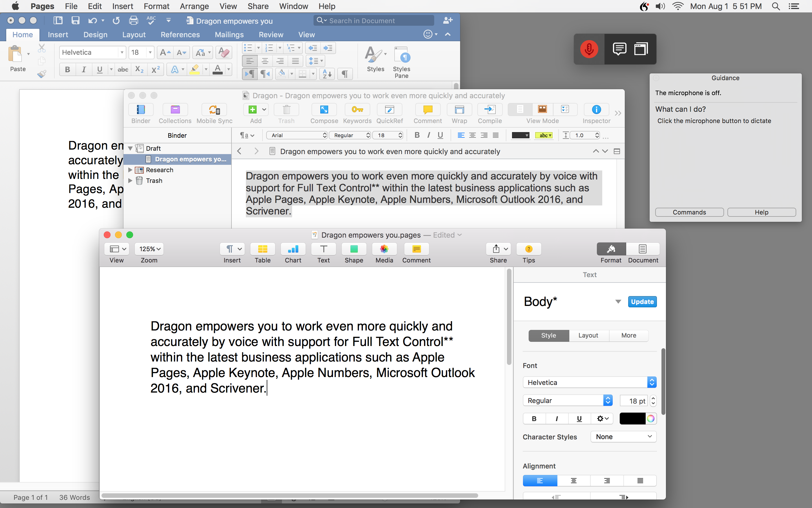This screenshot has height=508, width=812.
Task: Collapse Draft folder in Scrivener binder
Action: pos(130,148)
